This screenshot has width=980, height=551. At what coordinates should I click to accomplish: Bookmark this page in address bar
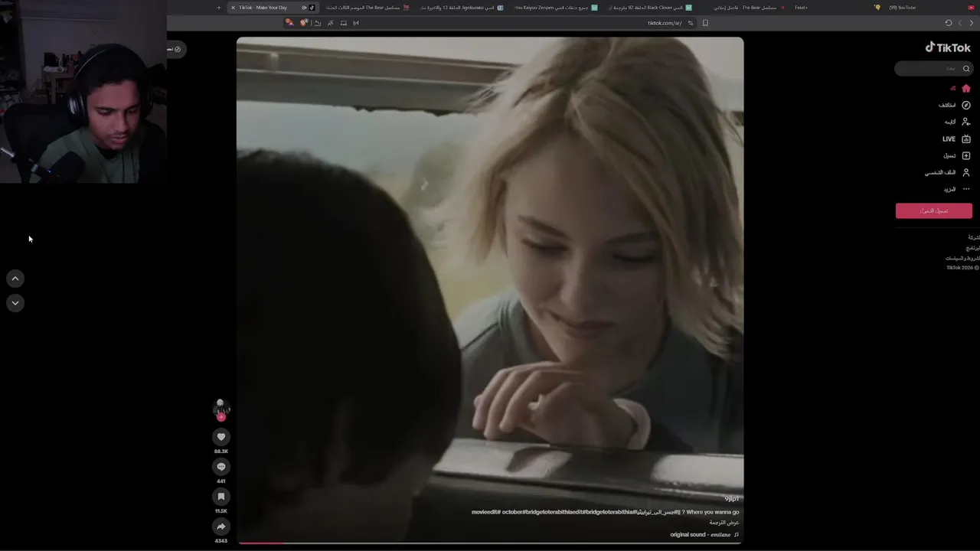[705, 23]
